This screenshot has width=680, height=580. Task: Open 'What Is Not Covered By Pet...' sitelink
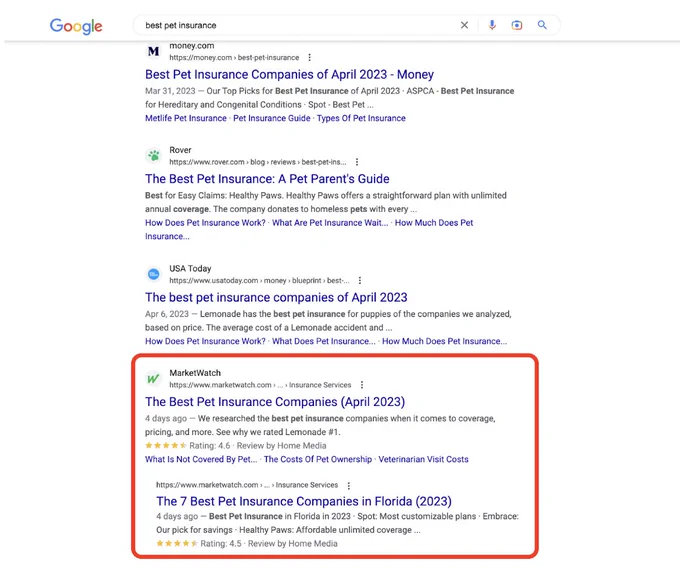(201, 459)
